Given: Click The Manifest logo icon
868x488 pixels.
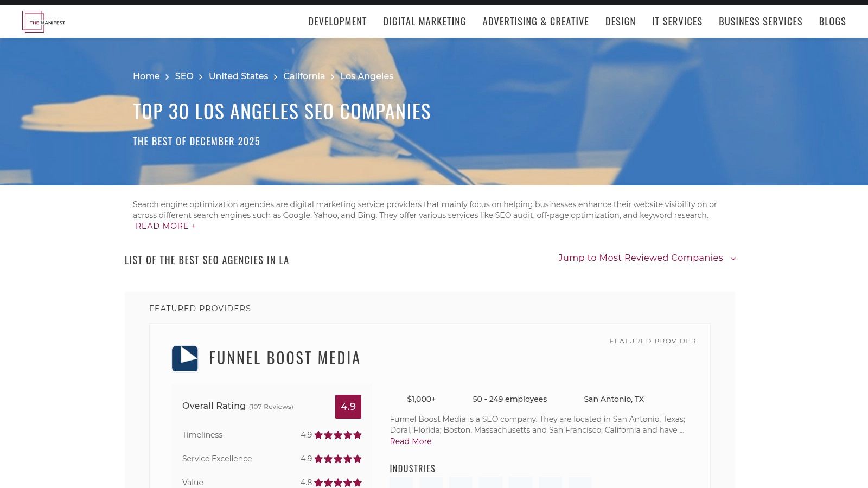Looking at the screenshot, I should click(x=43, y=21).
